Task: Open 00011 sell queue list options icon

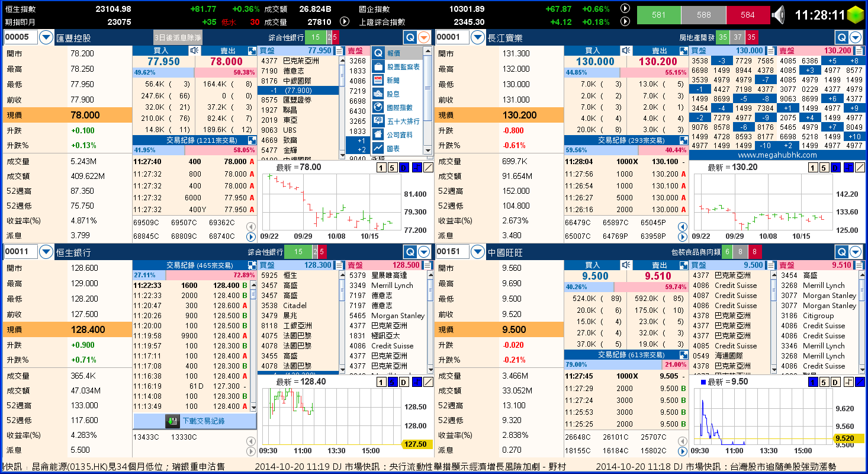Action: (x=427, y=265)
